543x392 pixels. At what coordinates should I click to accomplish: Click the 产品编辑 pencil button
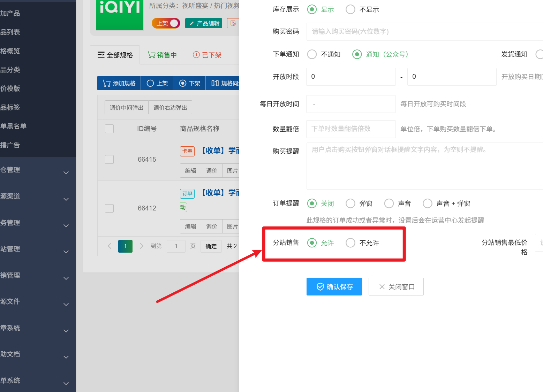pyautogui.click(x=204, y=23)
